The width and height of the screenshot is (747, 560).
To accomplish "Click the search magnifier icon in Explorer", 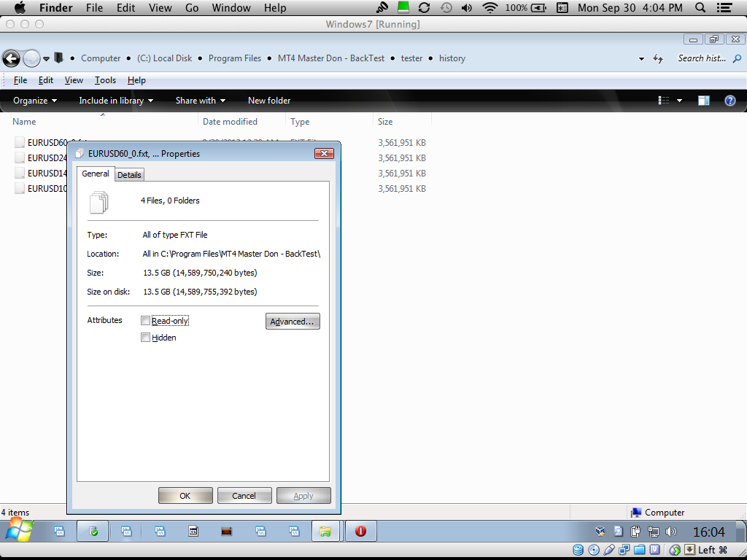I will click(x=737, y=58).
